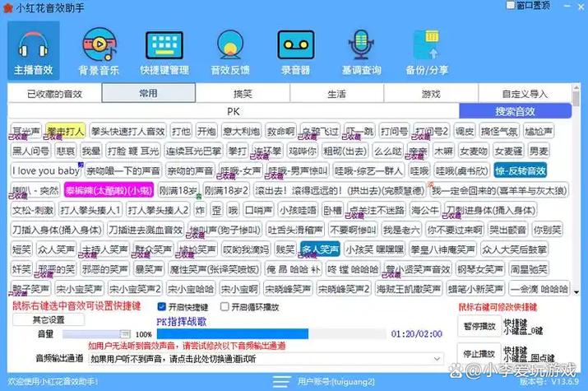Click the hamburger menu icon in status bar
This screenshot has height=391, width=588.
[x=281, y=382]
